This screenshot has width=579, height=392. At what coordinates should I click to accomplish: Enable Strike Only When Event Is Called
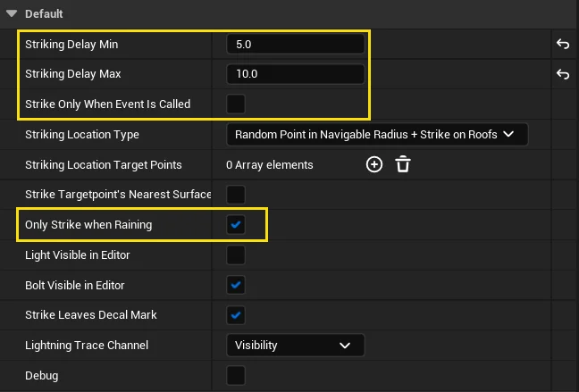point(236,104)
